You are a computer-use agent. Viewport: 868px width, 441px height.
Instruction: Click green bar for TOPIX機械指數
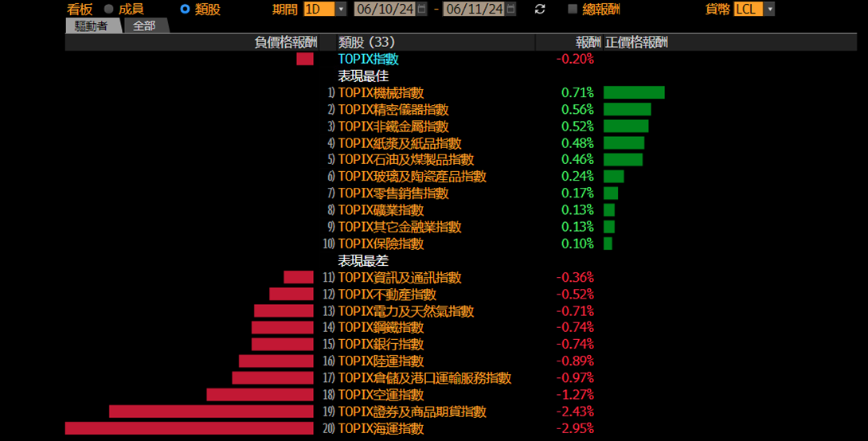[x=634, y=92]
